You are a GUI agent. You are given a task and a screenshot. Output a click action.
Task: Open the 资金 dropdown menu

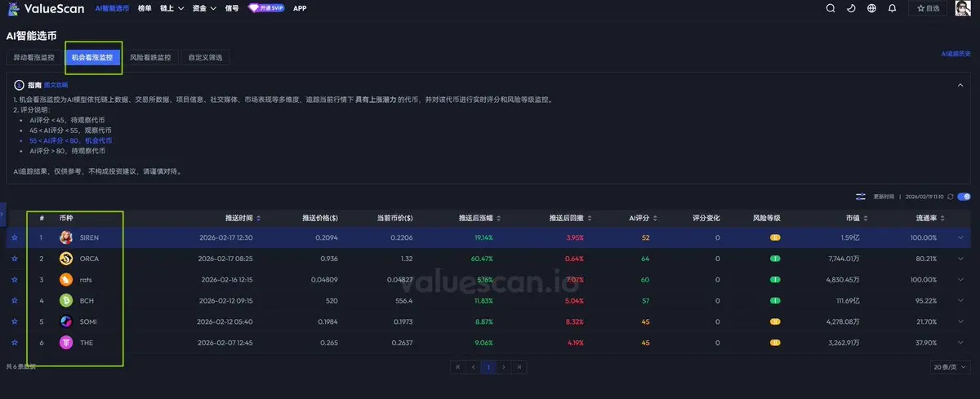[204, 8]
